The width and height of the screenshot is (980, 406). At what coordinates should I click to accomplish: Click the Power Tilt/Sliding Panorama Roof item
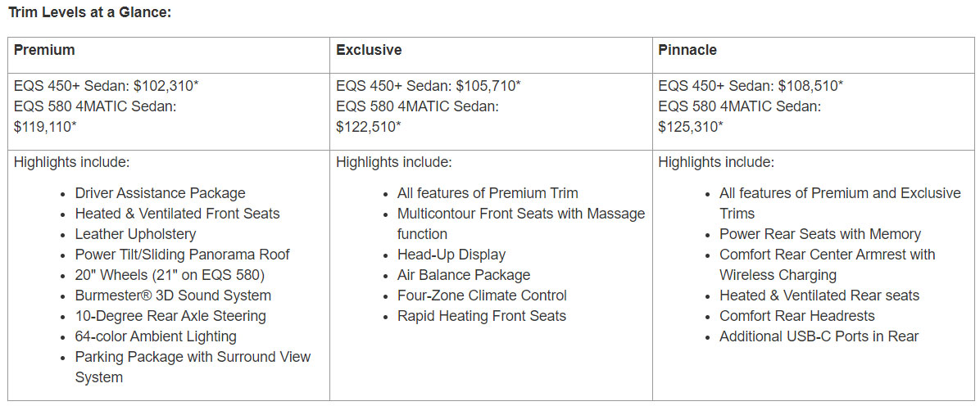pyautogui.click(x=182, y=255)
